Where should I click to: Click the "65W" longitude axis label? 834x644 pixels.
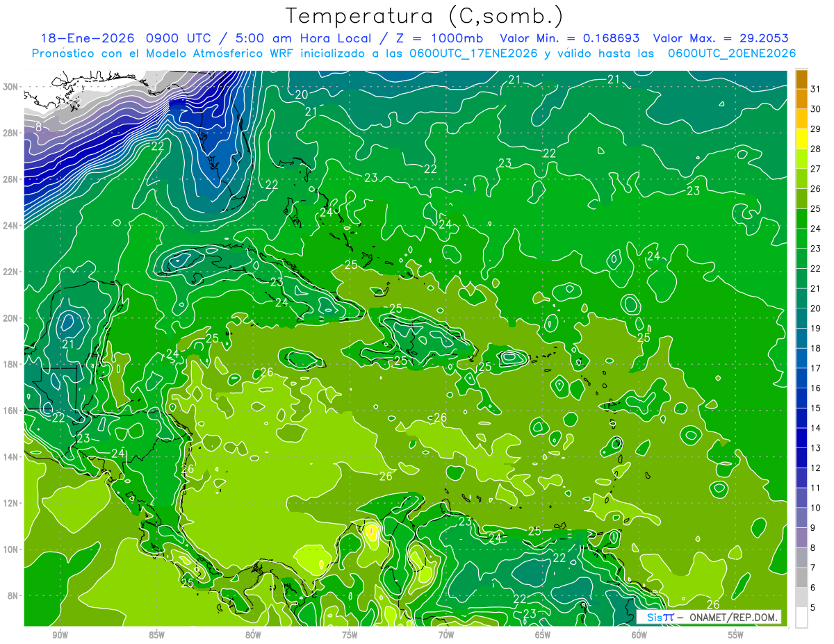coord(543,635)
